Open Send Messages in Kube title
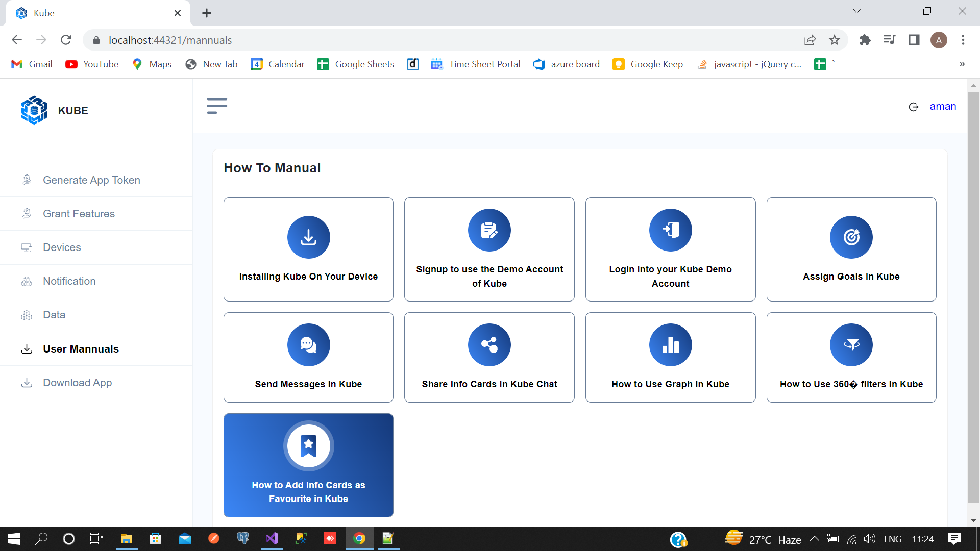Viewport: 980px width, 551px height. click(308, 384)
